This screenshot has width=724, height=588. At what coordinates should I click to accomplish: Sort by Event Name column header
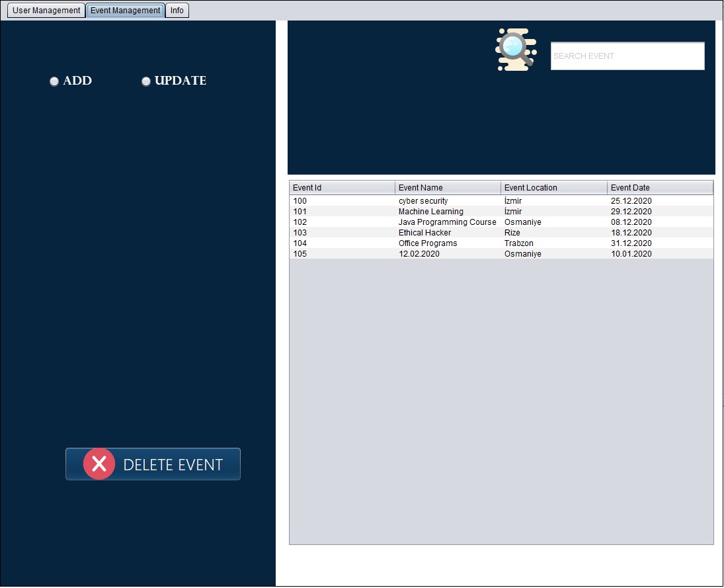[448, 188]
